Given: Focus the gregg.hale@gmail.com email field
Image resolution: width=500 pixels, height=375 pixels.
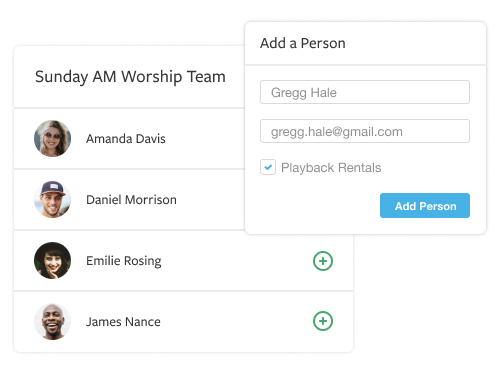Looking at the screenshot, I should [x=365, y=131].
